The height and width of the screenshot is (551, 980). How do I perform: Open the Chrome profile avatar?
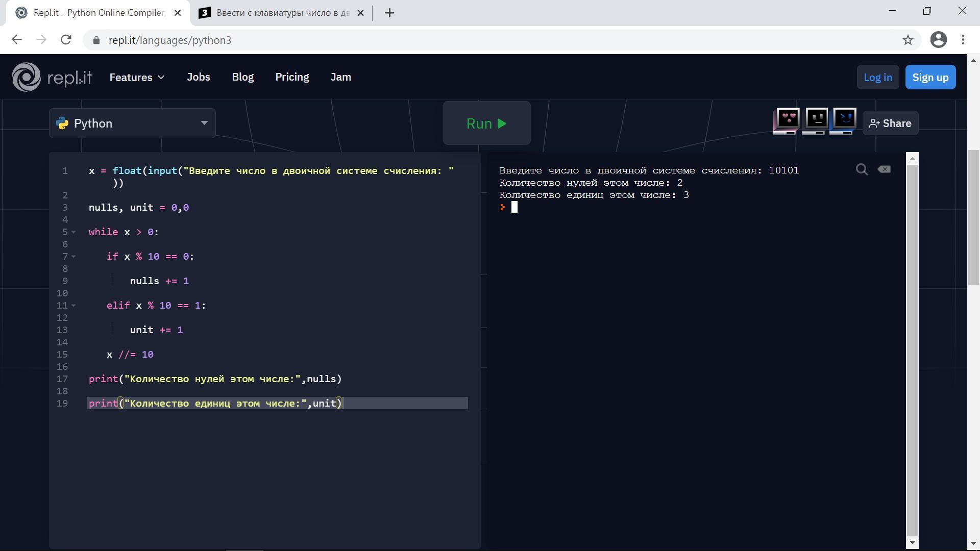pos(938,40)
